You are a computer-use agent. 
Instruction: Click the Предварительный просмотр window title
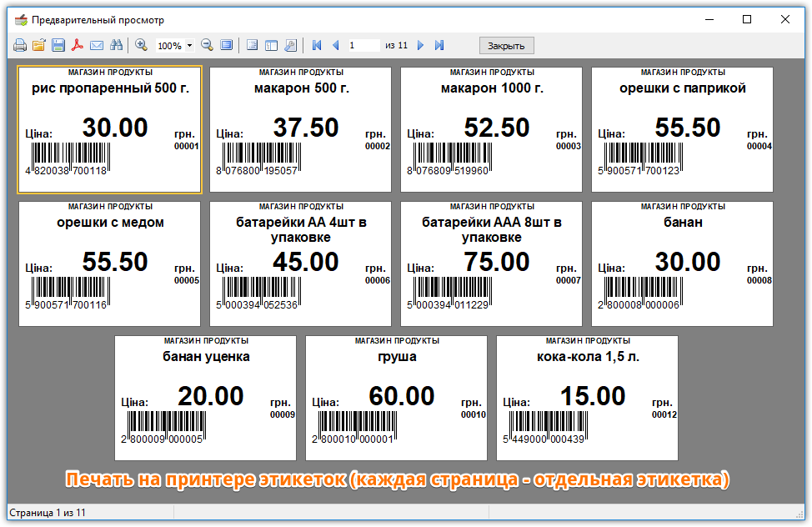(x=98, y=20)
